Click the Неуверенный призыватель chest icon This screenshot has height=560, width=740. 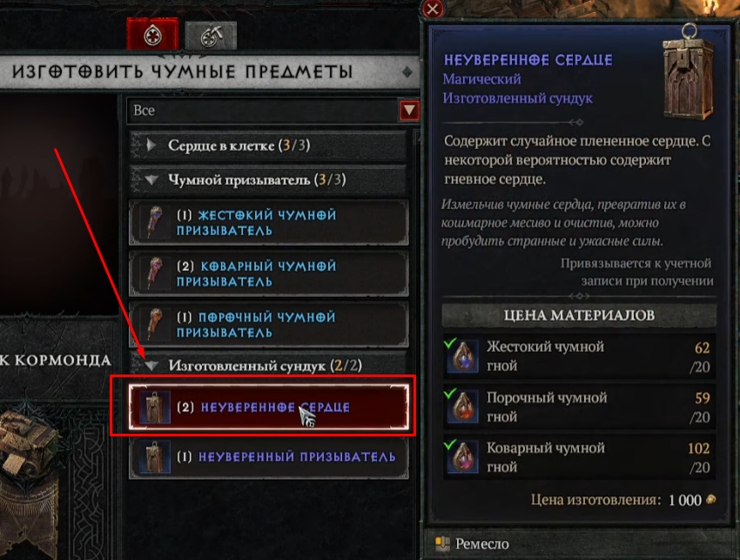click(155, 456)
